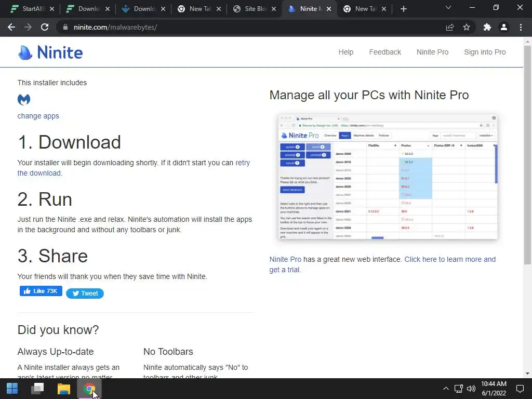Screen dimensions: 532x399
Task: Click the page vertical scrollbar
Action: point(527,154)
